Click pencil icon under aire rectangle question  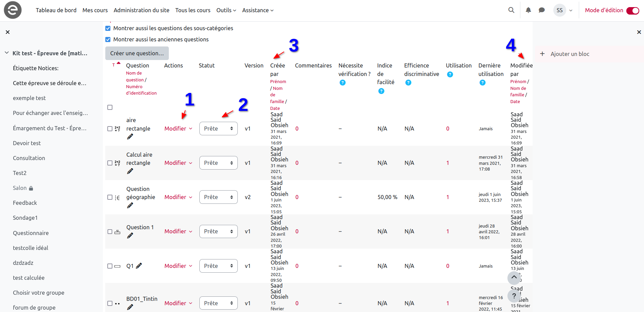point(130,137)
